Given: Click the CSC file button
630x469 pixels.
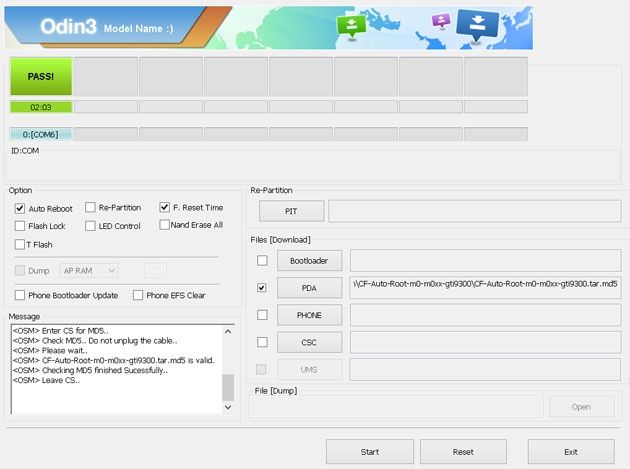Looking at the screenshot, I should [x=309, y=342].
